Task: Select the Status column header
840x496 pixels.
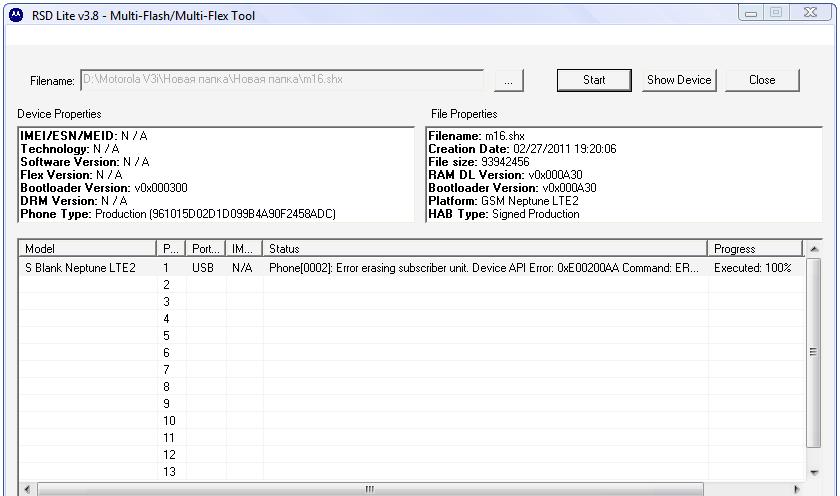Action: (484, 249)
